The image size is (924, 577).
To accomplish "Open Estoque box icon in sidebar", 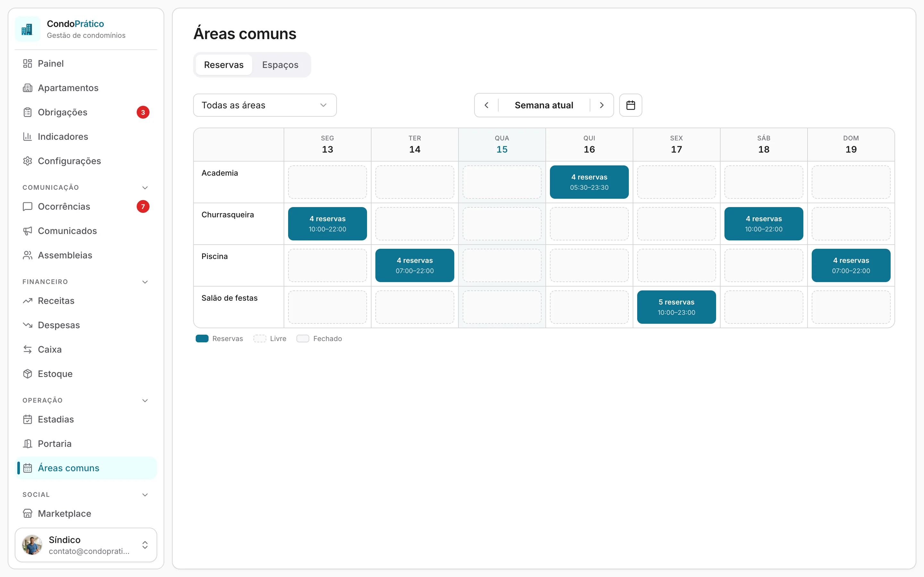I will (28, 373).
